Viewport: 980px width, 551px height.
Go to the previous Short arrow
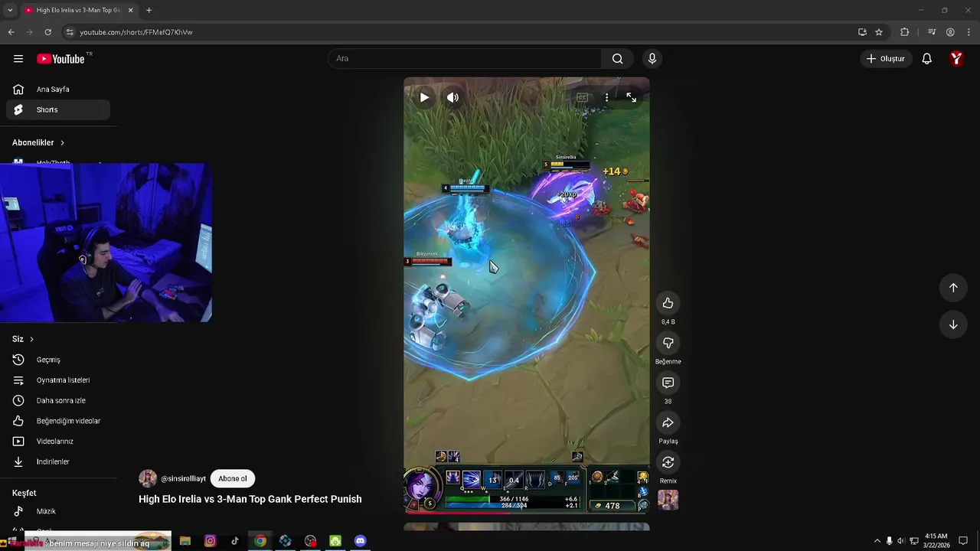pyautogui.click(x=953, y=288)
